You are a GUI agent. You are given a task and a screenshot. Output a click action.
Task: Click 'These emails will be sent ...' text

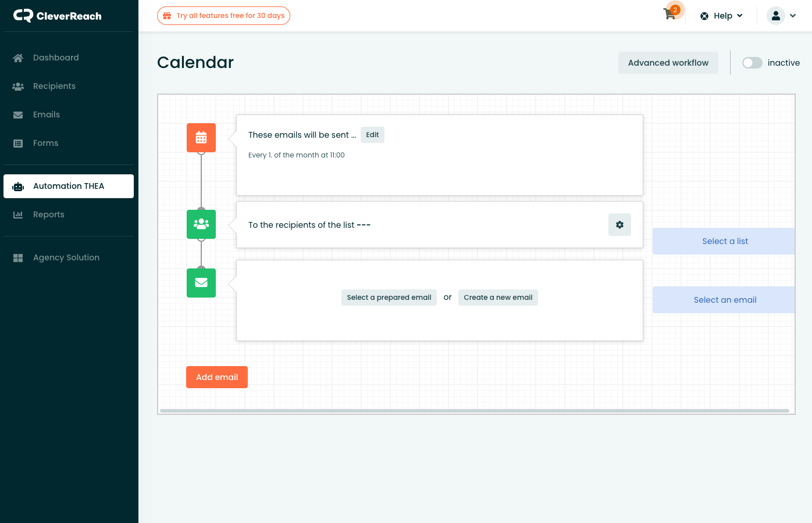[x=302, y=135]
